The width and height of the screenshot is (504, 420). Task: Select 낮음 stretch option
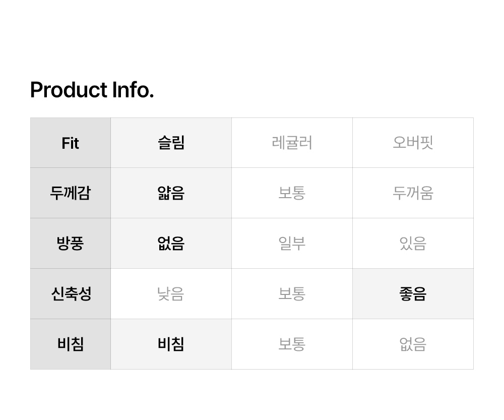click(171, 294)
